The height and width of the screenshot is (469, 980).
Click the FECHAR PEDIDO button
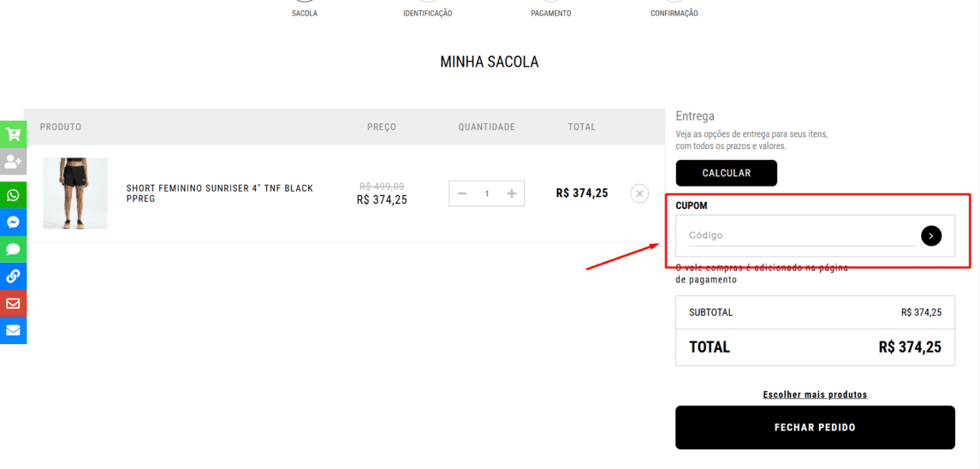[x=815, y=428]
